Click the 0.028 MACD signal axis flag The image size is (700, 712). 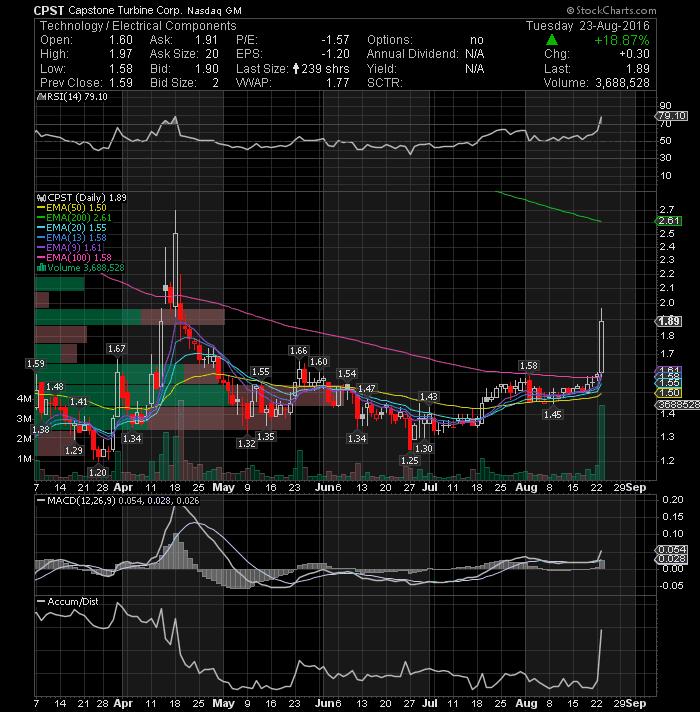pyautogui.click(x=672, y=559)
